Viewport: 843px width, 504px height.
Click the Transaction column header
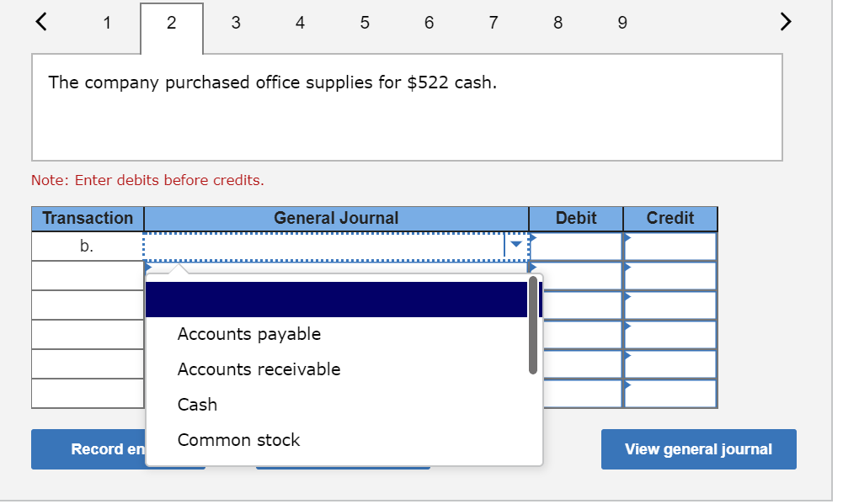click(x=87, y=218)
